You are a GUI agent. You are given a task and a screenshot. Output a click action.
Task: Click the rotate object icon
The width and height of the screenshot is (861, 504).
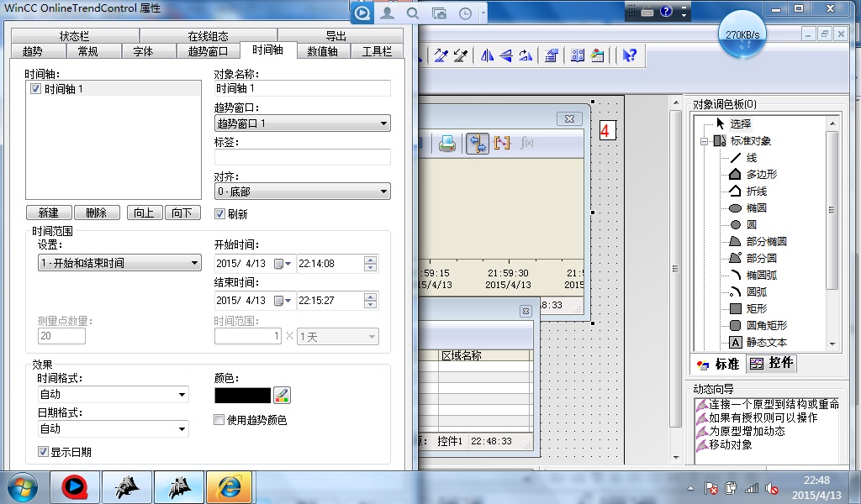[x=526, y=55]
